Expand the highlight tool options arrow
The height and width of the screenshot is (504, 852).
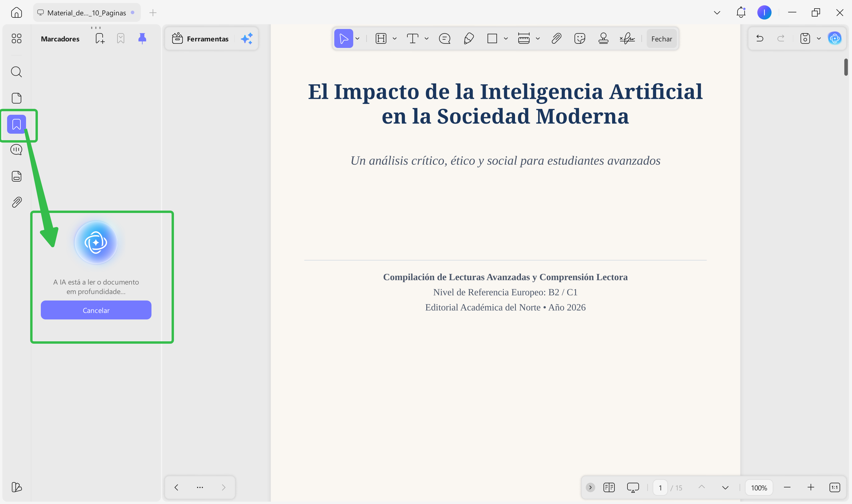coord(394,38)
